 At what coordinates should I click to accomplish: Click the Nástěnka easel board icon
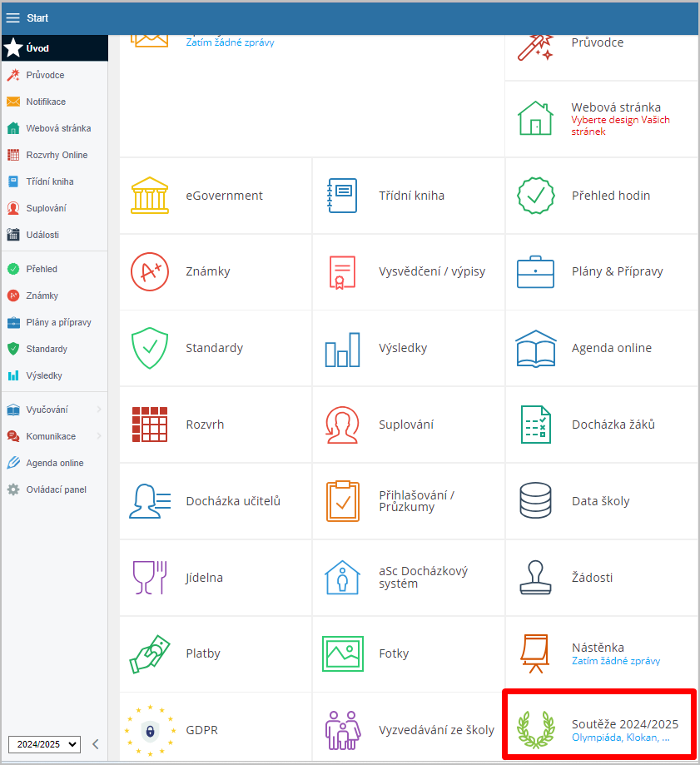tap(535, 653)
